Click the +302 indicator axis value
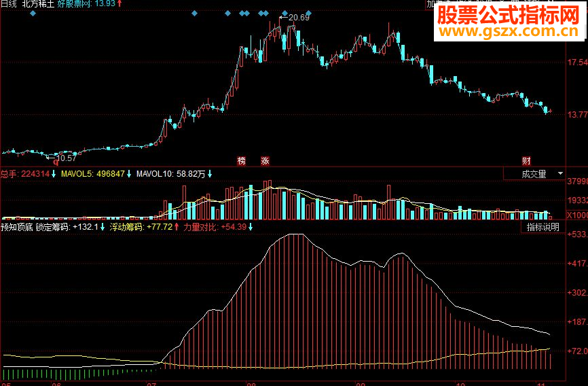This screenshot has height=386, width=588. (x=577, y=293)
